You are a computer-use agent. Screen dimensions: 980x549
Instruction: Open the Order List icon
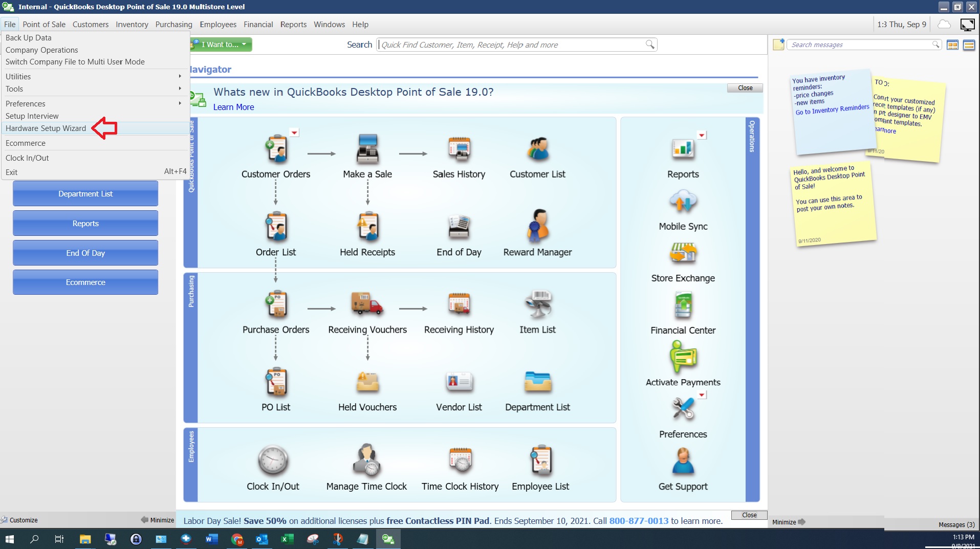(276, 227)
